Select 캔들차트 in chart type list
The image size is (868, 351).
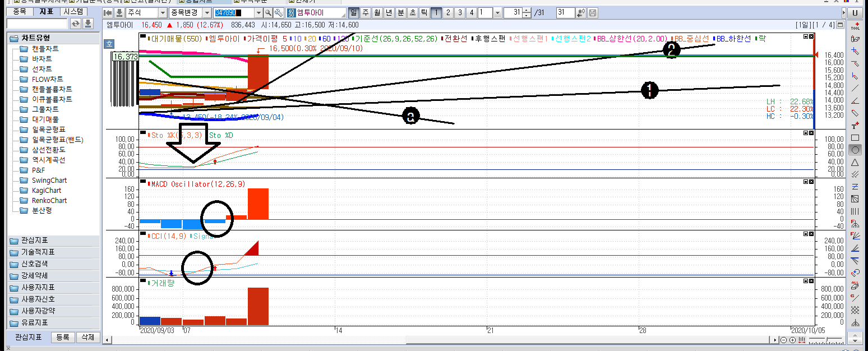pyautogui.click(x=45, y=49)
